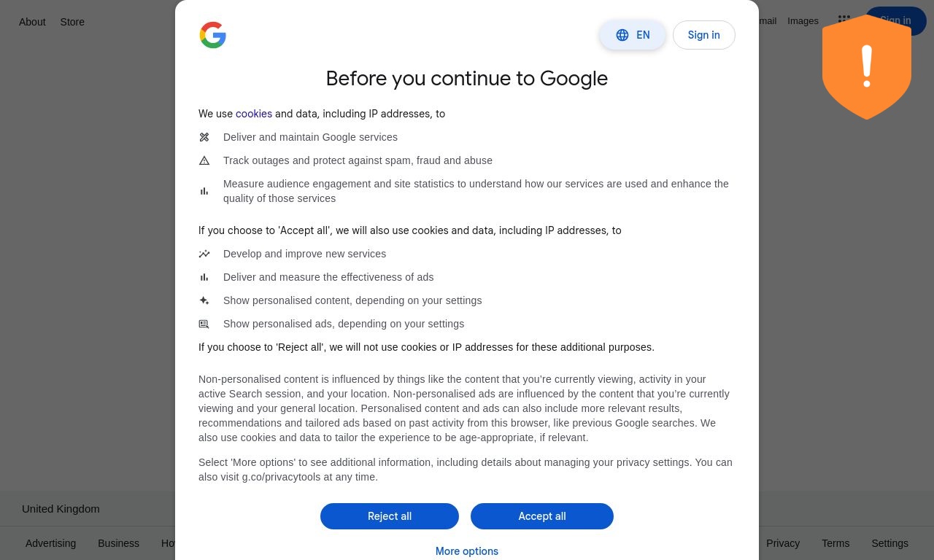Open the About link
This screenshot has height=560, width=934.
(32, 22)
